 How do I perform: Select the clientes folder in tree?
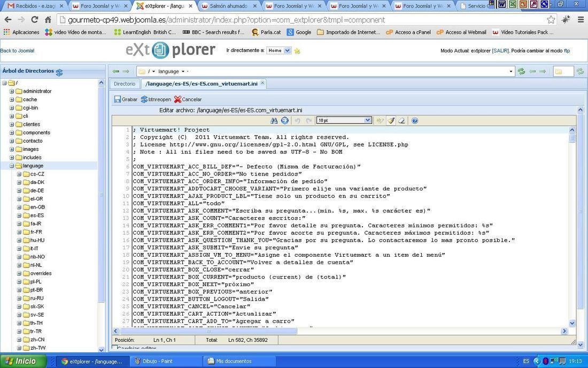(x=32, y=124)
